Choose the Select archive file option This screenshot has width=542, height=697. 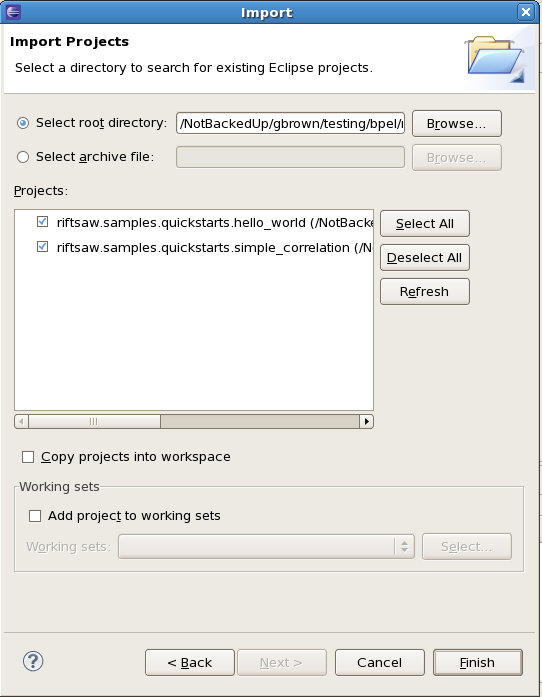23,157
